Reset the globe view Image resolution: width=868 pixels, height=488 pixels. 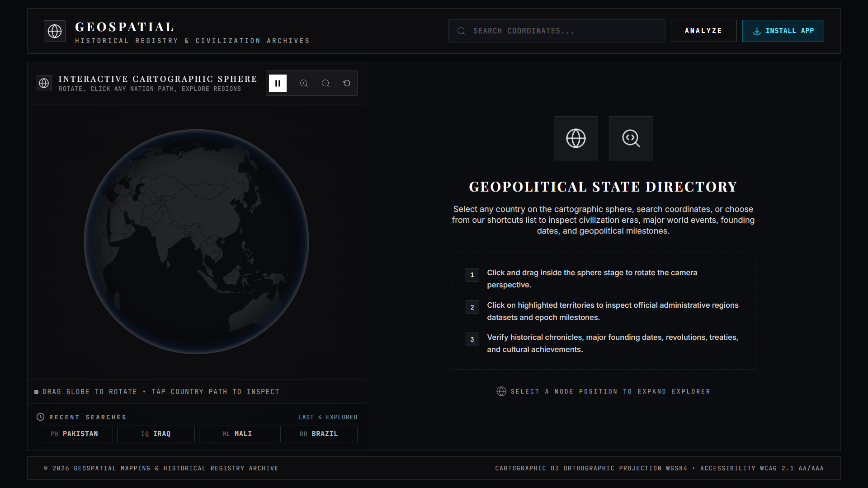347,83
